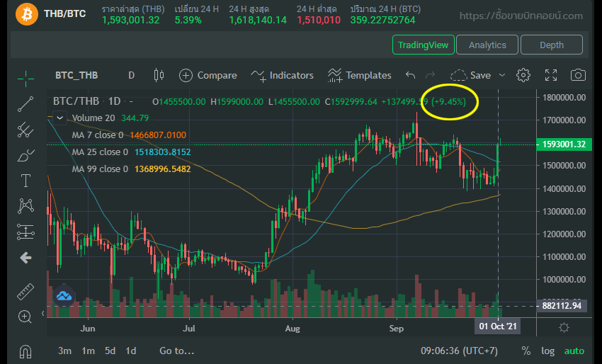Screen dimensions: 602x364
Task: Toggle the magnet mode icon
Action: coord(25,351)
